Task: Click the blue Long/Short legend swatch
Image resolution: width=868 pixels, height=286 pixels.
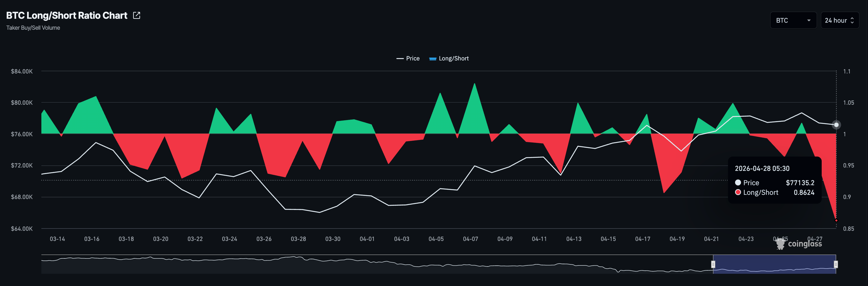Action: point(433,59)
